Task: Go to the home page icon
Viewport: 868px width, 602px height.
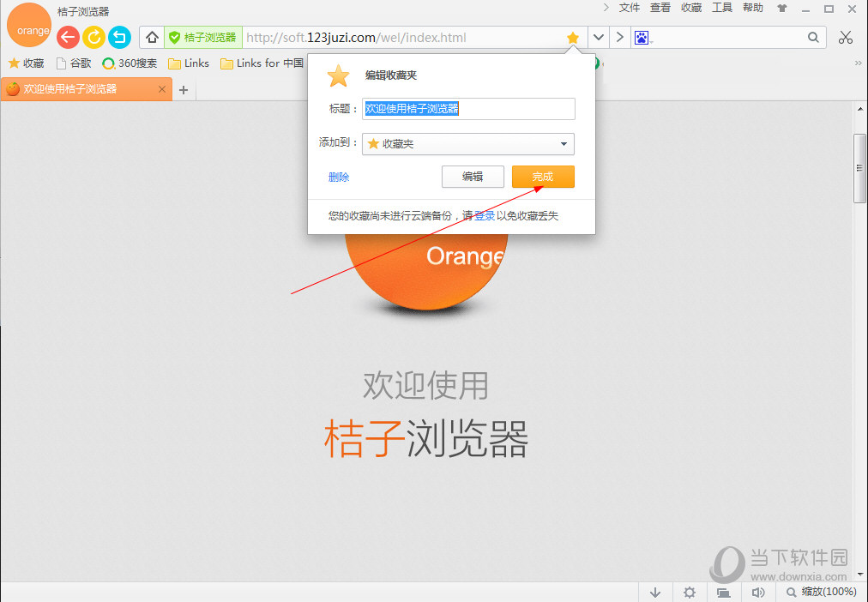Action: click(152, 37)
